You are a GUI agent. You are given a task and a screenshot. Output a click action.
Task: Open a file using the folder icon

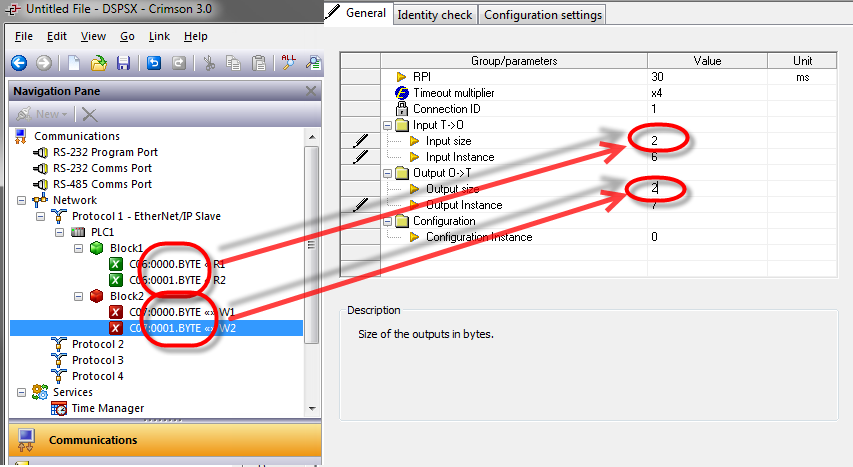tap(98, 63)
